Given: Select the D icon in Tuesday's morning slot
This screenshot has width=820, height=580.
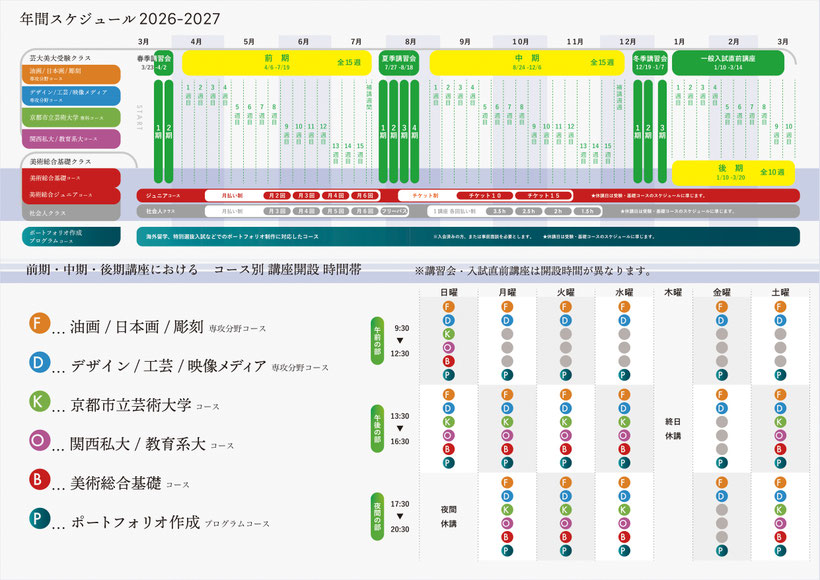Looking at the screenshot, I should pos(565,321).
